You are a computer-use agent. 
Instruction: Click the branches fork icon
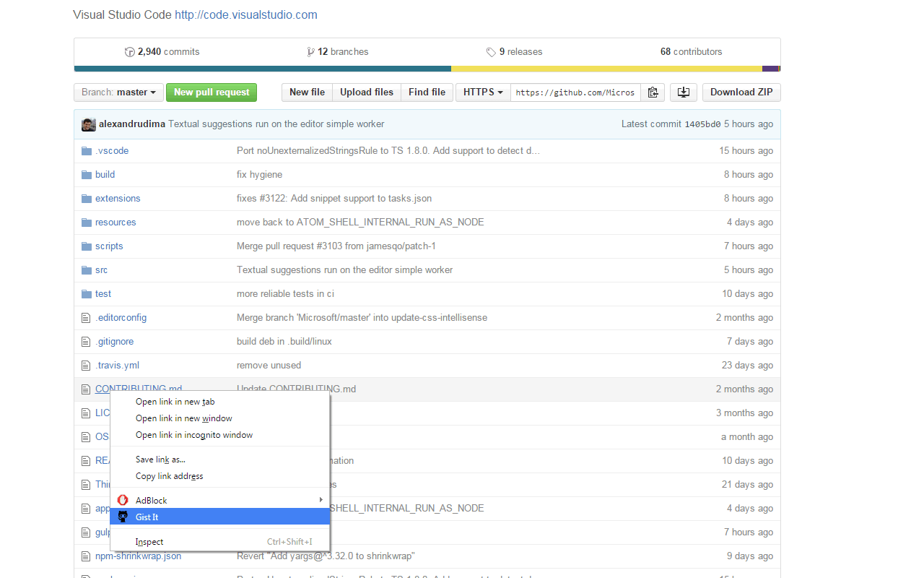[x=310, y=52]
